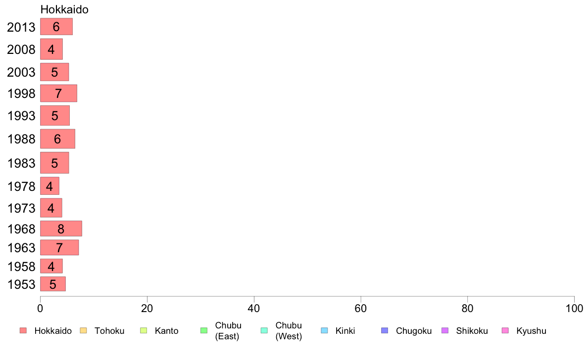Click the Shikoku legend color swatch
The image size is (588, 364).
coord(445,330)
